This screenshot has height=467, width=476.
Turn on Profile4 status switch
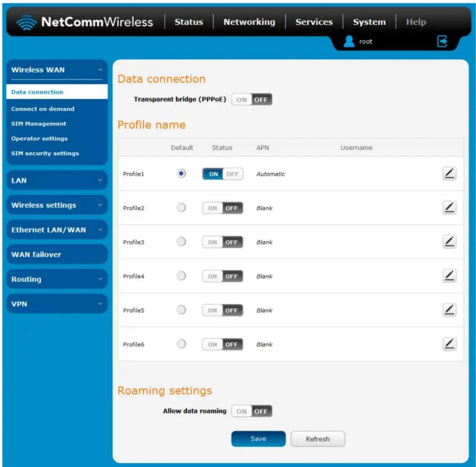click(223, 276)
